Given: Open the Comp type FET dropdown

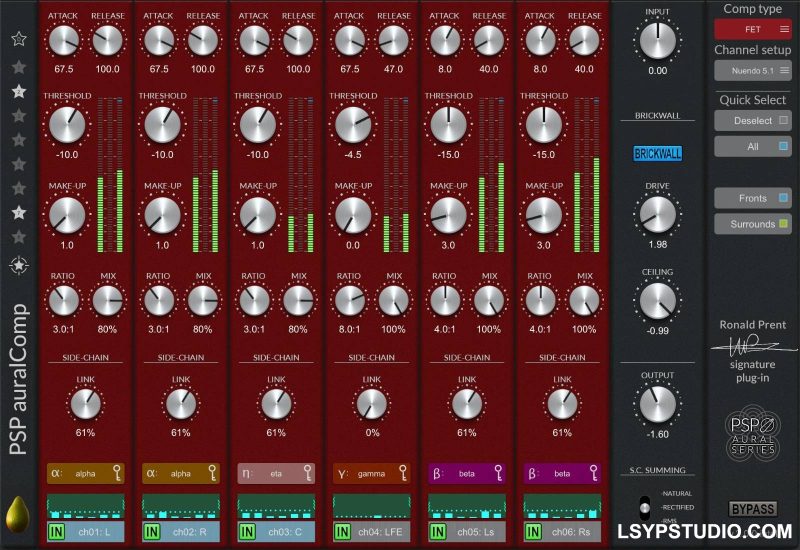Looking at the screenshot, I should [752, 30].
